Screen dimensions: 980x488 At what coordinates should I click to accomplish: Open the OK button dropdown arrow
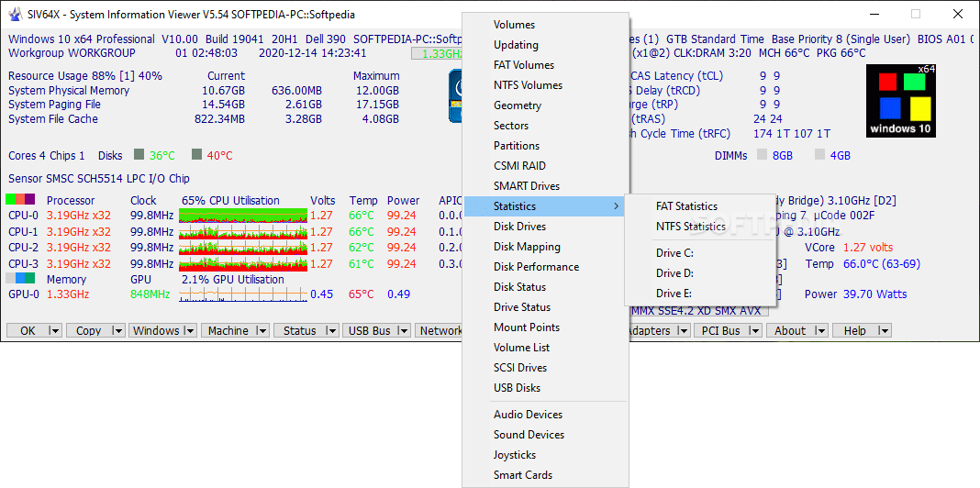tap(55, 331)
